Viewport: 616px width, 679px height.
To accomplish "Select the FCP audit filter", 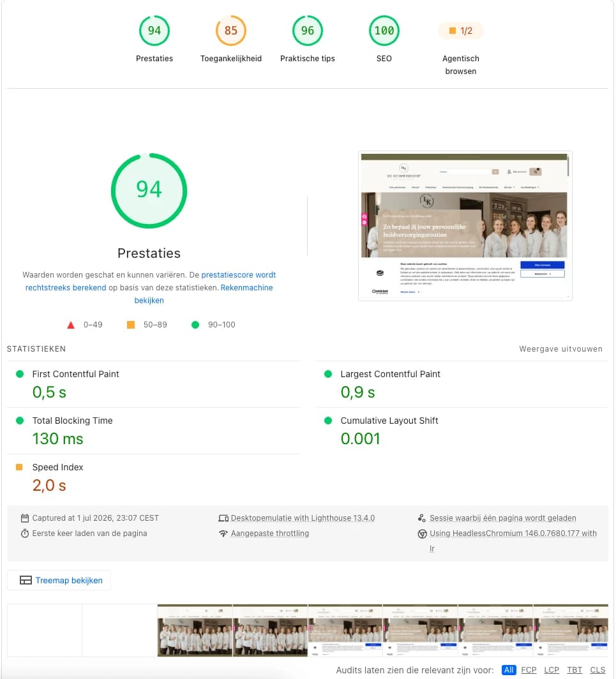I will tap(529, 670).
